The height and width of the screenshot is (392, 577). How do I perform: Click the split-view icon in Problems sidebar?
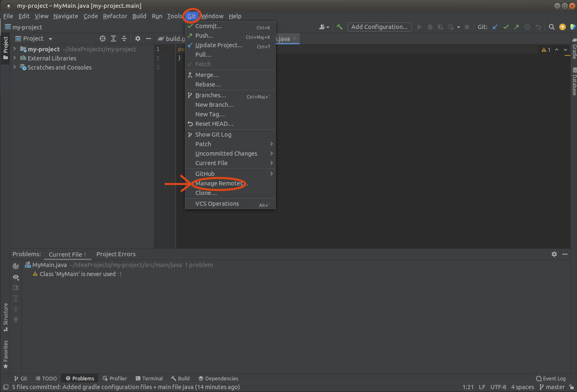click(x=16, y=288)
